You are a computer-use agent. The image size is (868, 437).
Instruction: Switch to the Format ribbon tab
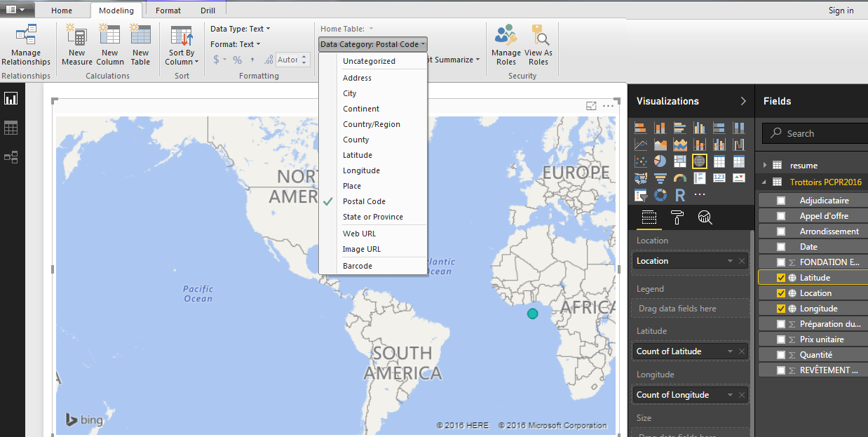tap(168, 11)
